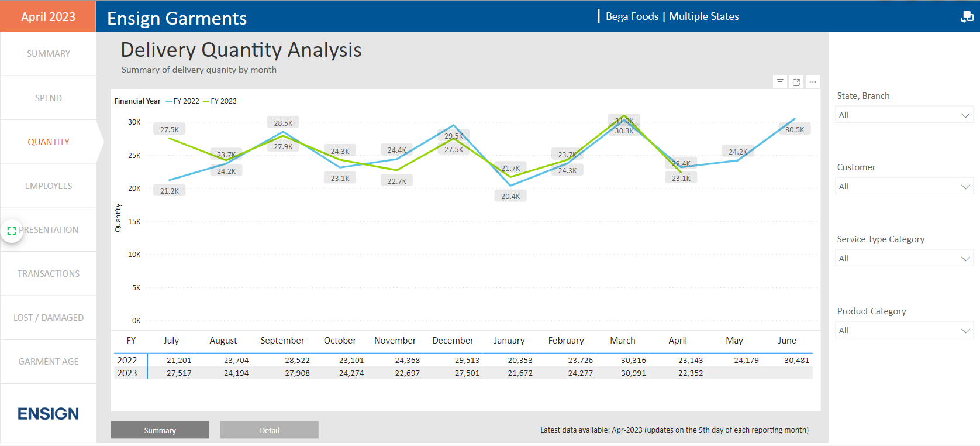980x446 pixels.
Task: Click the 27.5K July data label
Action: 170,129
